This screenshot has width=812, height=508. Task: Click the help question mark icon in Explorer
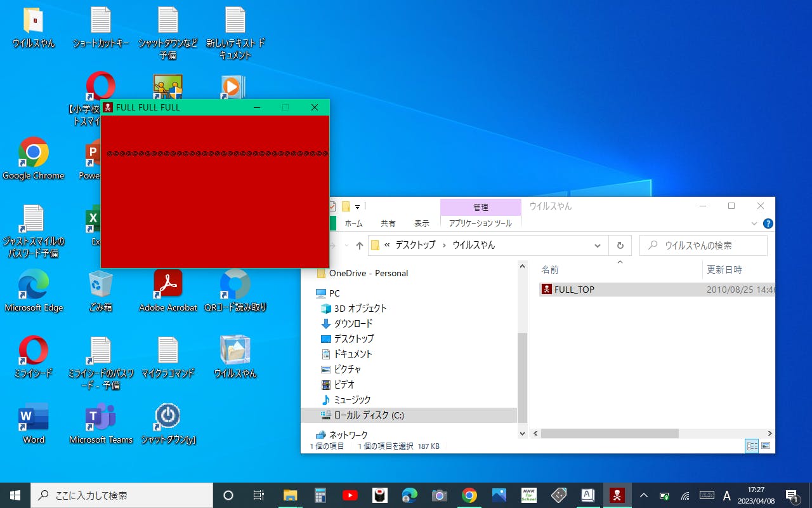(768, 224)
